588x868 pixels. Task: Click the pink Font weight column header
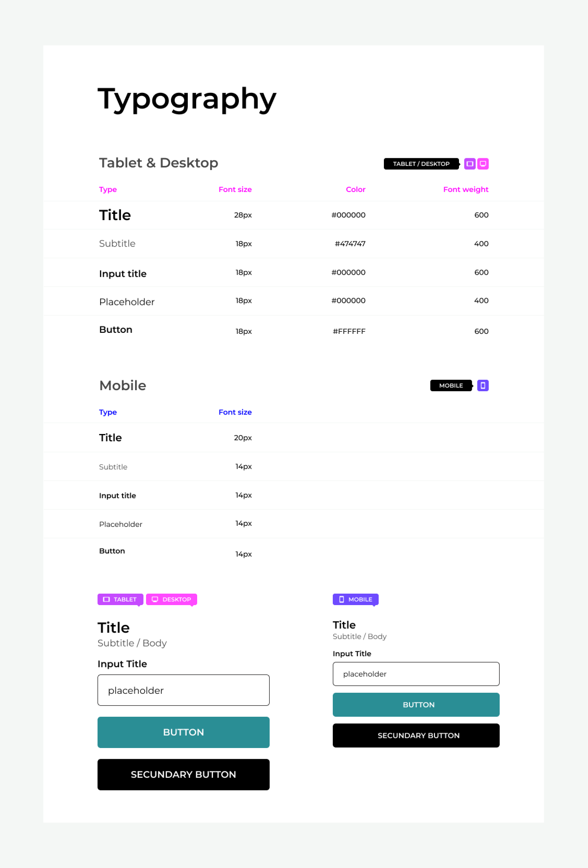click(466, 190)
